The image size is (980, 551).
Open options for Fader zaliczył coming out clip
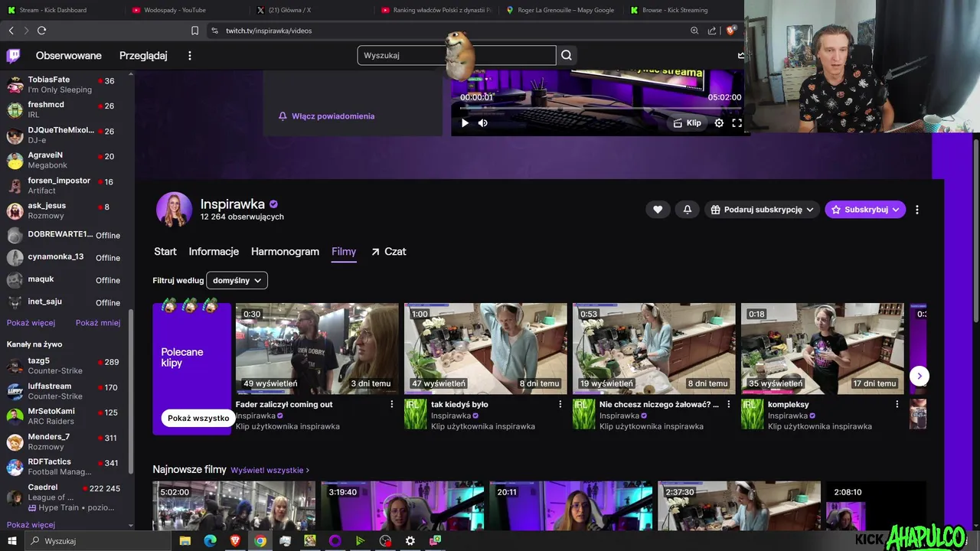coord(392,404)
